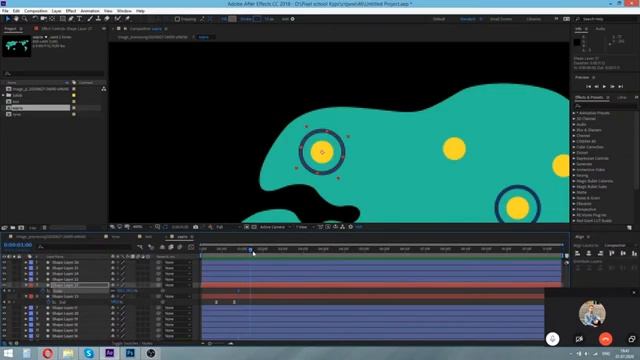Open the Effect menu
This screenshot has width=640, height=360.
71,11
